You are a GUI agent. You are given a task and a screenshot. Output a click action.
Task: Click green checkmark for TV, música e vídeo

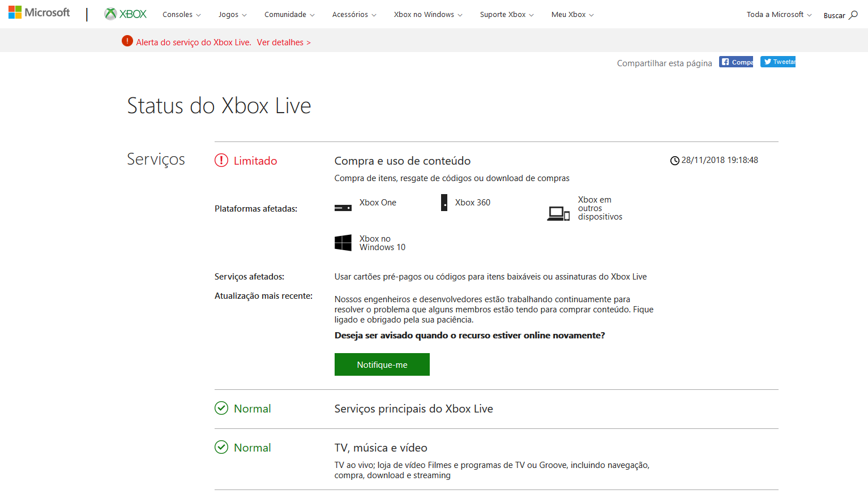click(221, 447)
